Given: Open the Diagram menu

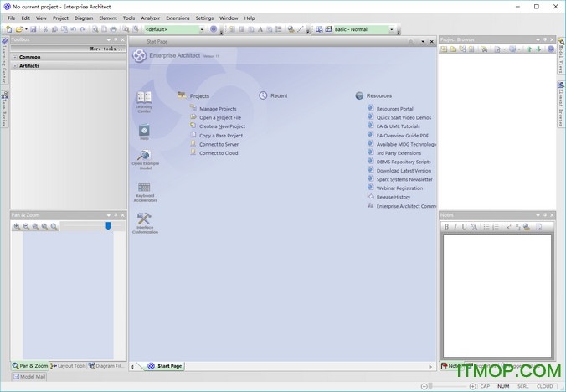Looking at the screenshot, I should (x=84, y=18).
